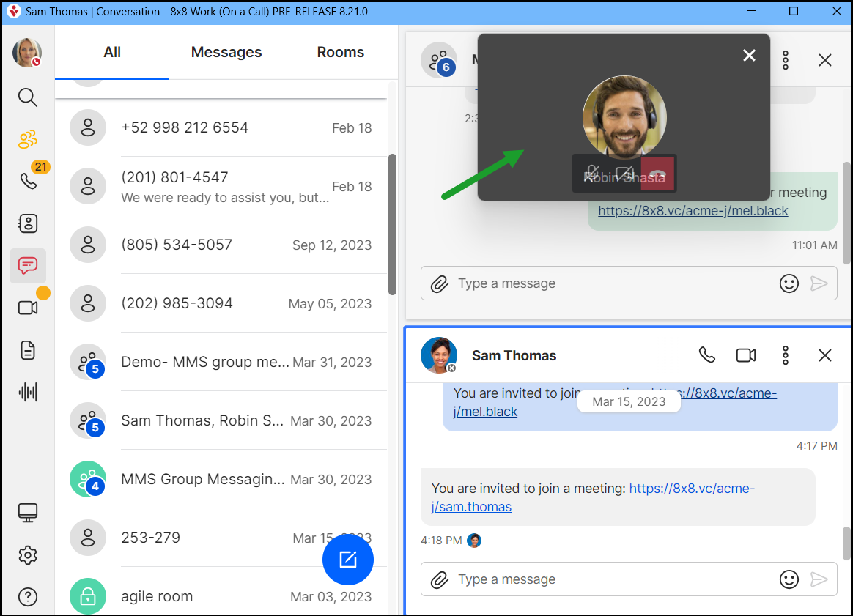853x616 pixels.
Task: Click the green group avatar with 4 badge
Action: tap(88, 479)
